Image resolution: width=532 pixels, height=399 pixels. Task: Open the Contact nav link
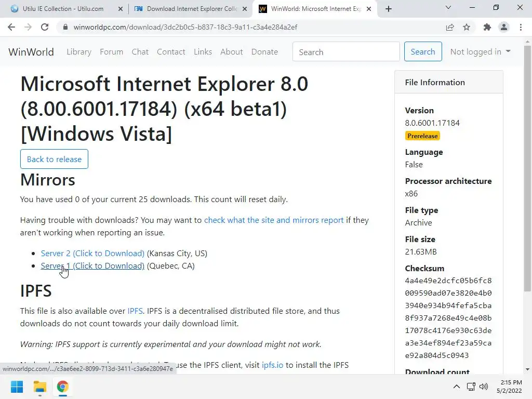(171, 52)
